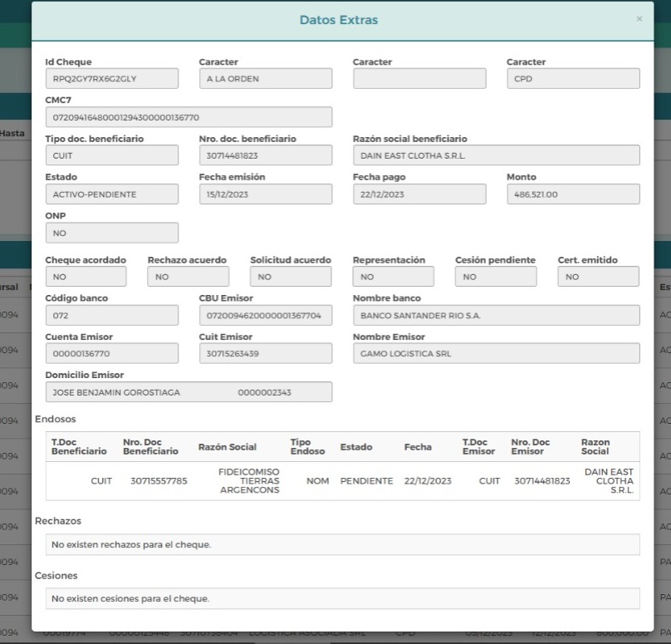Select the CMC7 number field
Image resolution: width=671 pixels, height=644 pixels.
pos(189,117)
